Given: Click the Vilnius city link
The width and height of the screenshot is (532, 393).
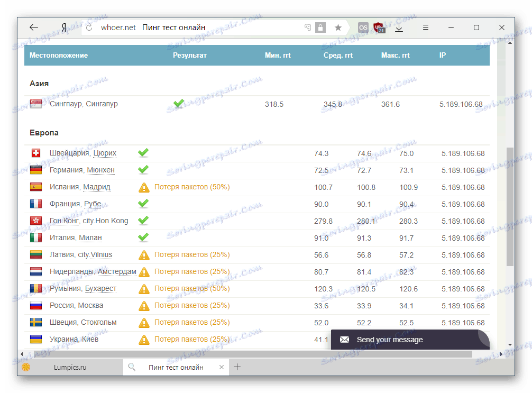Looking at the screenshot, I should click(x=101, y=255).
